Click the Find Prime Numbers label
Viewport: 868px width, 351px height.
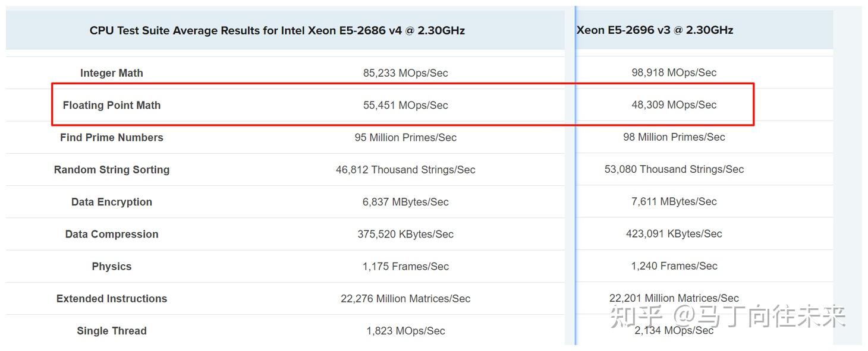112,137
